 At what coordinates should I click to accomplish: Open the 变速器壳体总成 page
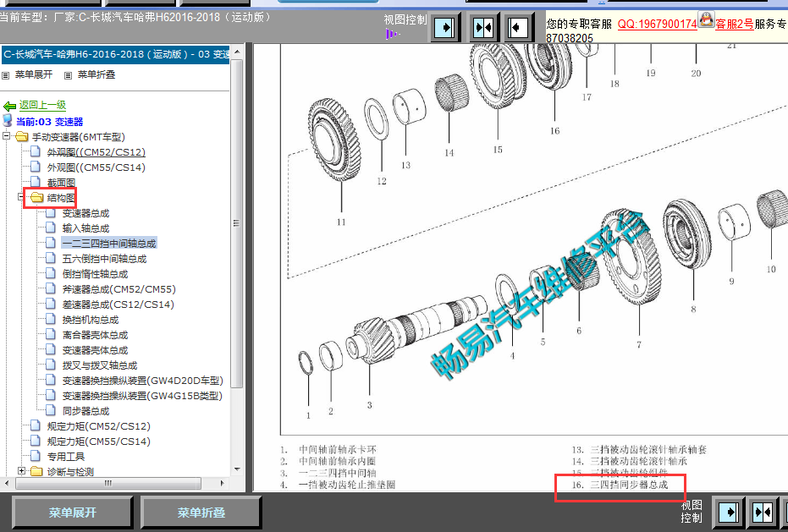pos(95,350)
